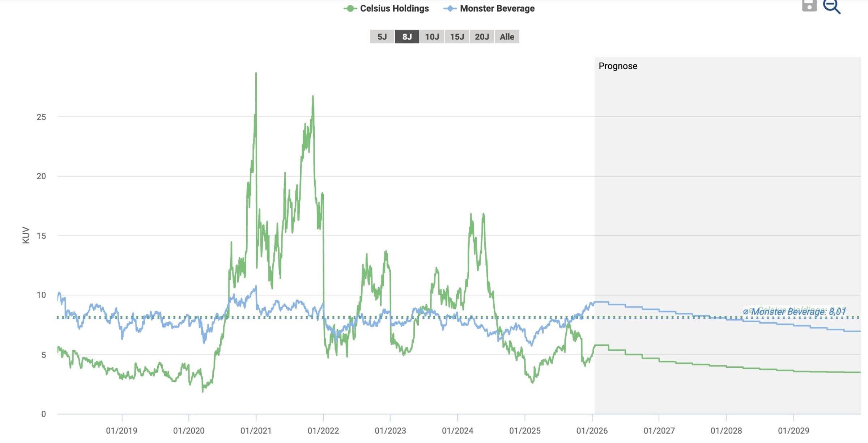This screenshot has height=443, width=868.
Task: Toggle Celsius Holdings series via legend text
Action: click(x=394, y=8)
